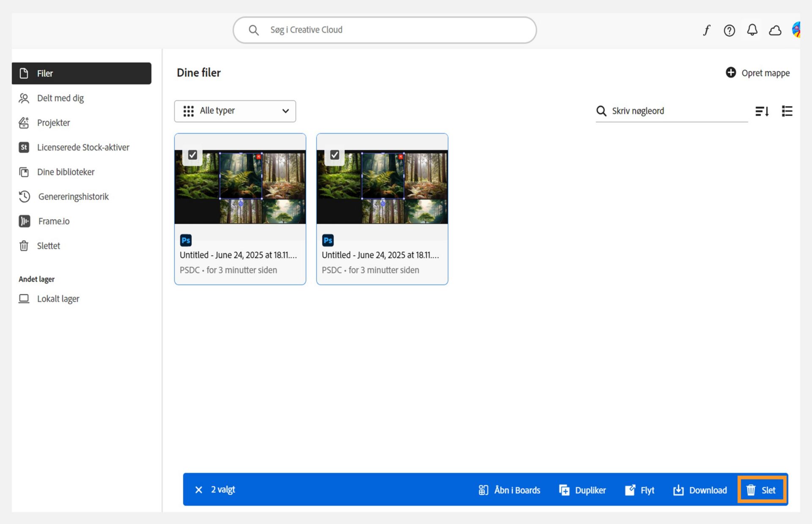
Task: Click the Slet trash button
Action: [762, 490]
